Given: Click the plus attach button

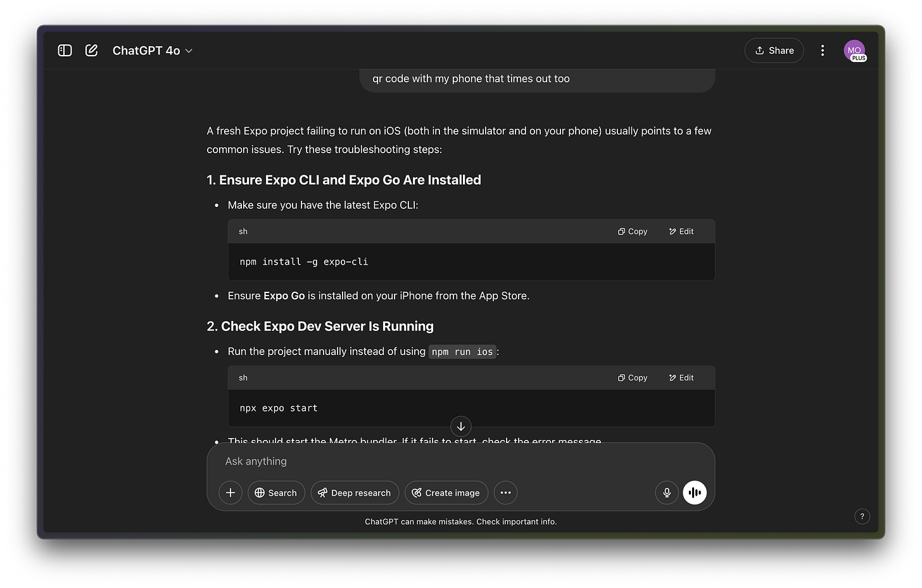Looking at the screenshot, I should click(x=230, y=492).
